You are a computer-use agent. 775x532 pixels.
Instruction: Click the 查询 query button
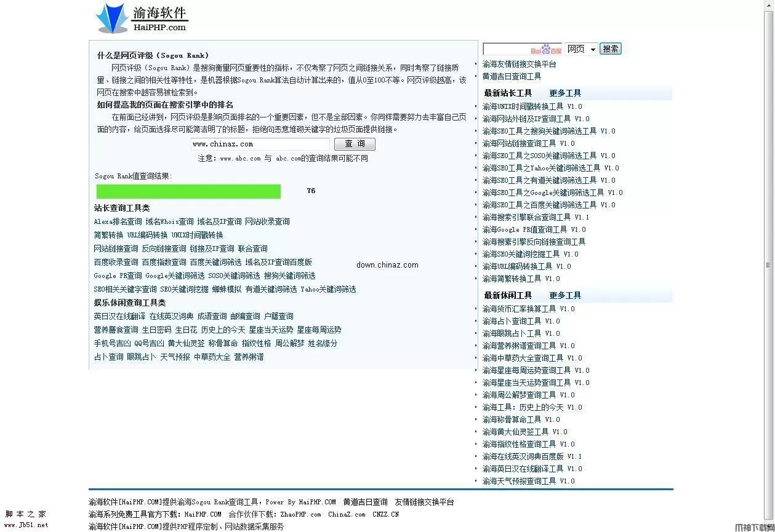click(355, 143)
